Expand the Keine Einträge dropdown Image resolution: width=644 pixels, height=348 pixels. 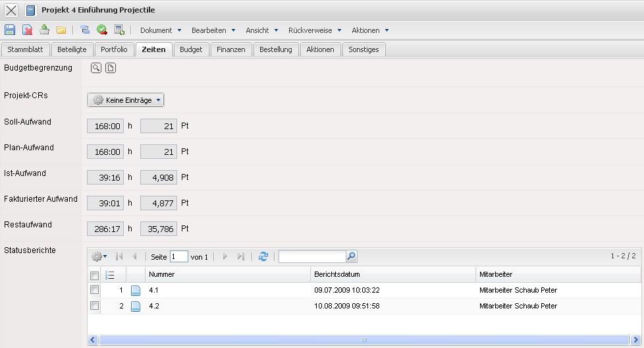tap(126, 100)
